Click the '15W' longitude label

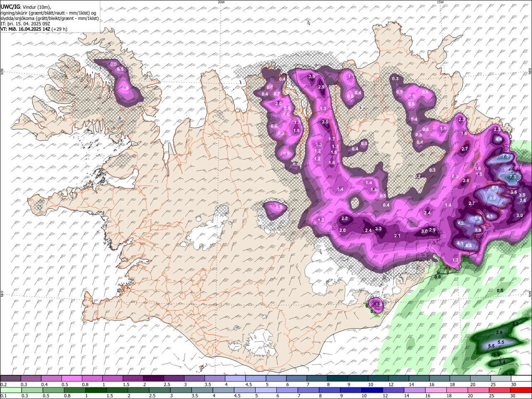coord(440,2)
